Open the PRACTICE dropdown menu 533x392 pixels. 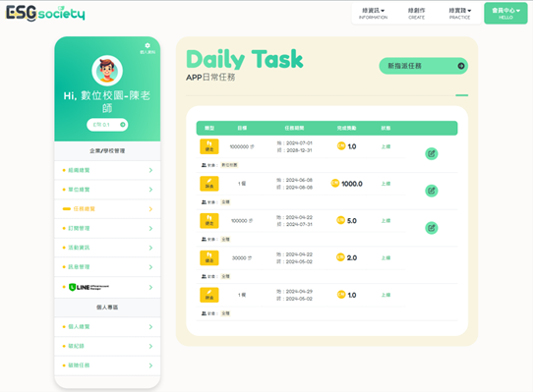[459, 14]
